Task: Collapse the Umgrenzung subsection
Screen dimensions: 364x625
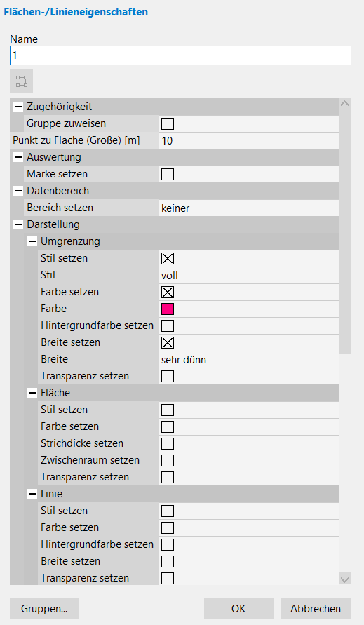Action: coord(32,241)
